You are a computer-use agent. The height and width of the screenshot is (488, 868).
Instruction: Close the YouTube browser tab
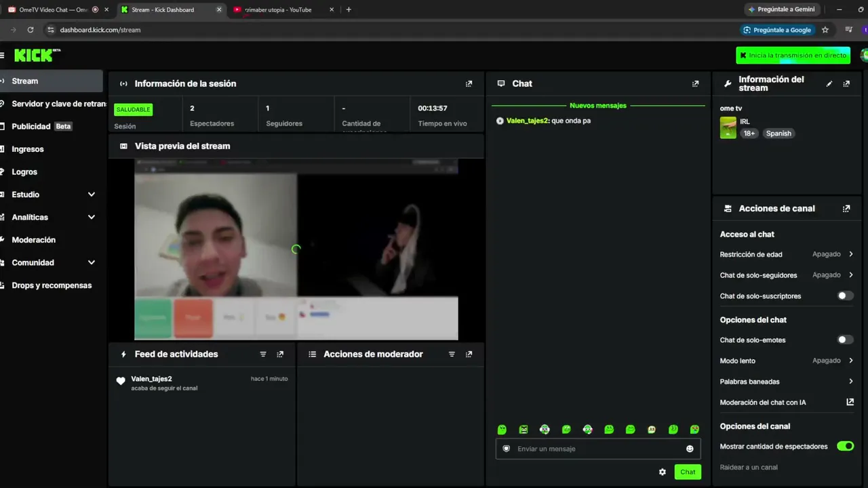click(332, 9)
